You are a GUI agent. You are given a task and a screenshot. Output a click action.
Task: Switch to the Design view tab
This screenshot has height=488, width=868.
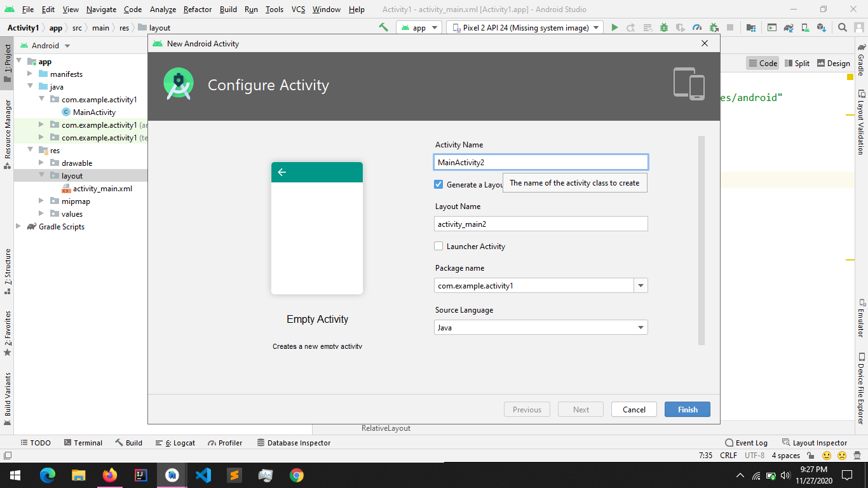pos(833,63)
